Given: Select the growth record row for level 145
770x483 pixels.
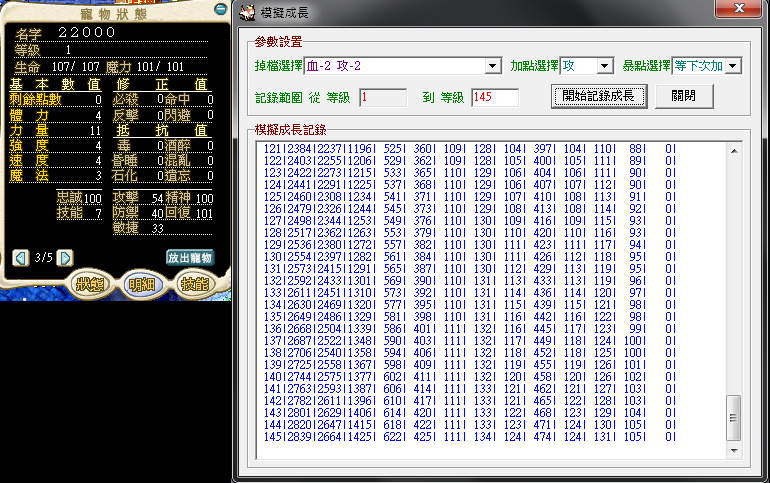Looking at the screenshot, I should click(469, 437).
